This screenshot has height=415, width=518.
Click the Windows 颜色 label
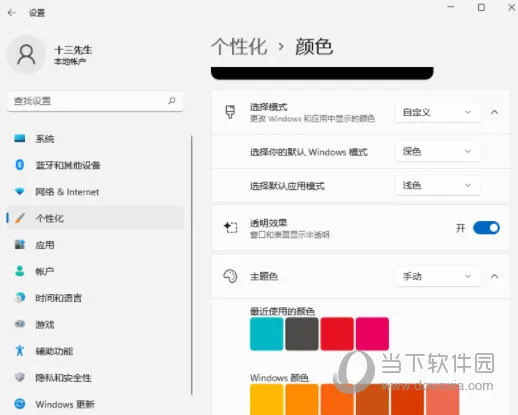279,378
